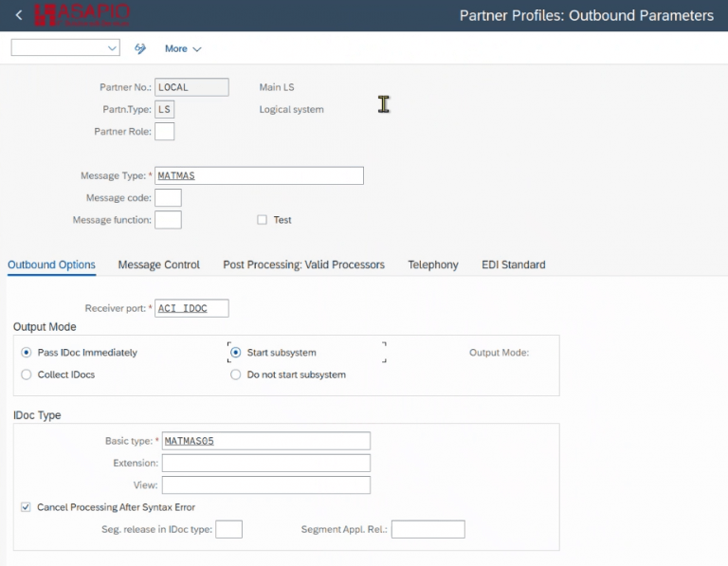The width and height of the screenshot is (728, 566).
Task: Expand the More menu
Action: [x=183, y=48]
